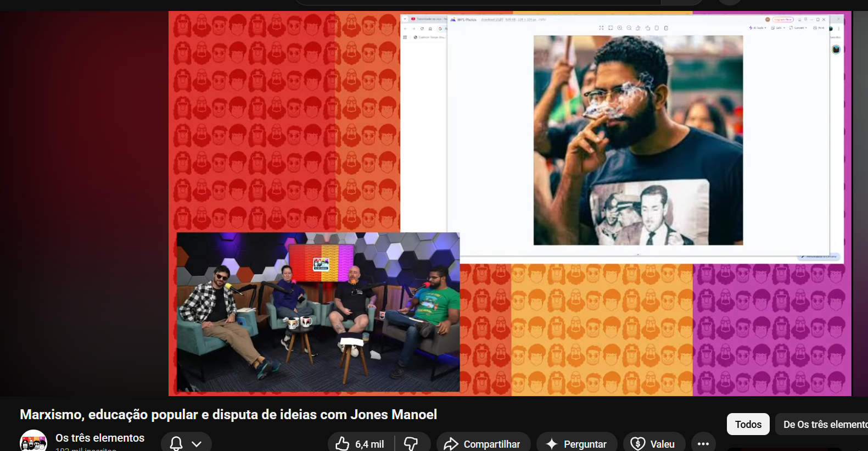This screenshot has width=868, height=451.
Task: Click the studio webcam inset in the video
Action: 318,312
